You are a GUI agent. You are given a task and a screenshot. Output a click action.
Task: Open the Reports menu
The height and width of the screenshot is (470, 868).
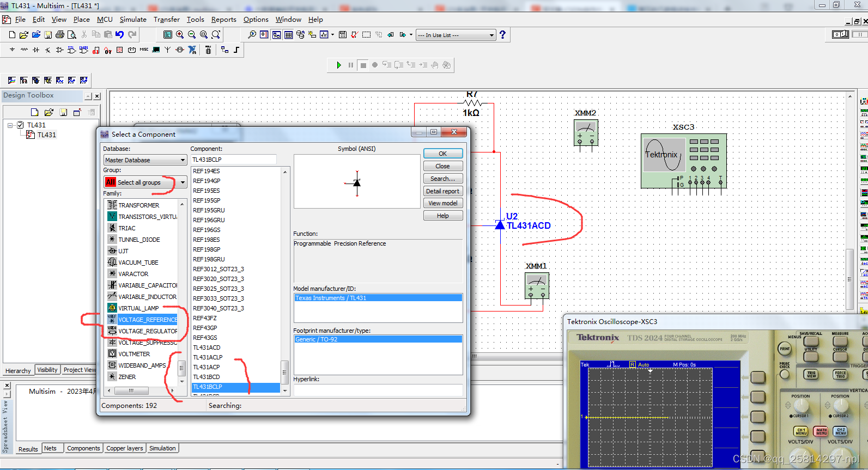click(224, 20)
